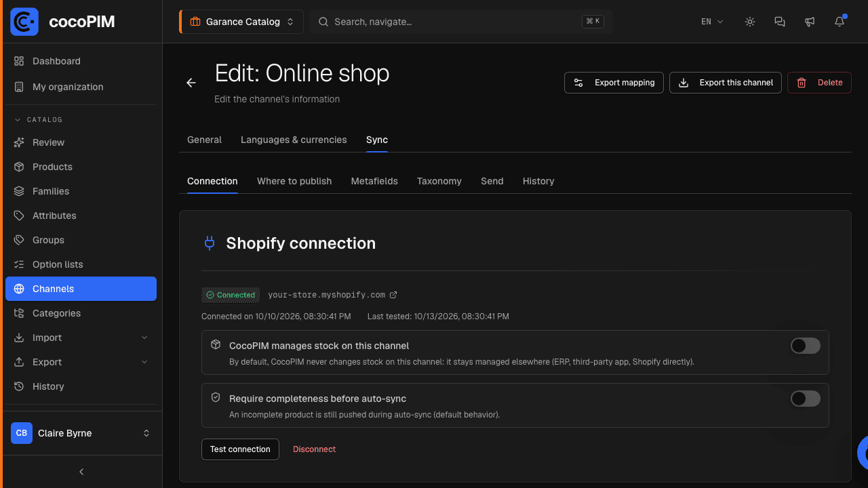Go back using the left arrow
Viewport: 868px width, 488px height.
pyautogui.click(x=191, y=83)
